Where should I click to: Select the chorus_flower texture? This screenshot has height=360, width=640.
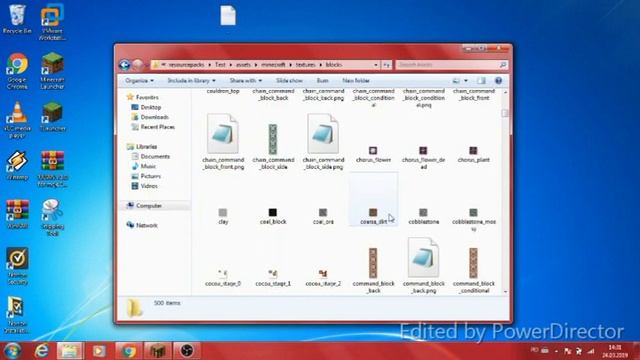coord(373,155)
